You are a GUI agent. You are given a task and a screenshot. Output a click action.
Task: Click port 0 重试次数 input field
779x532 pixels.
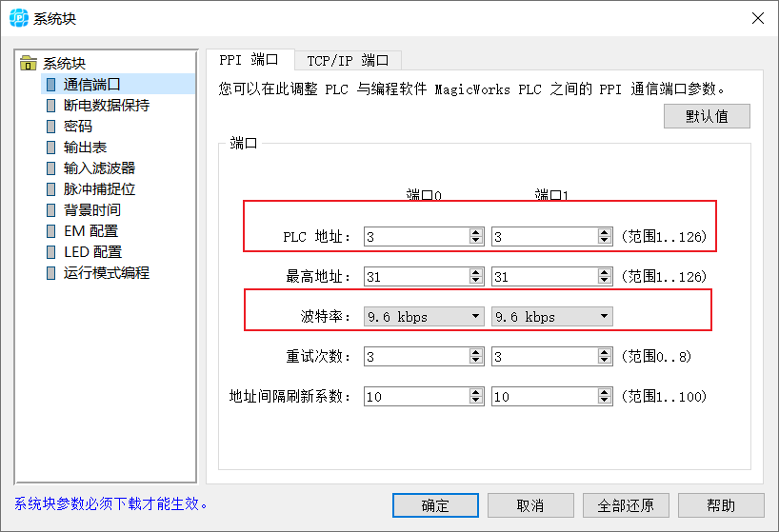(416, 356)
